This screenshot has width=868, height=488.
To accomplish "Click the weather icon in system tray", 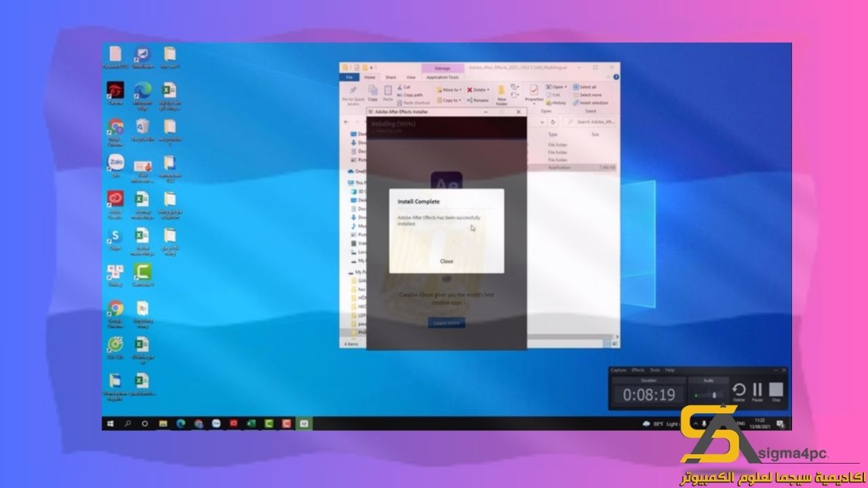I will [x=646, y=424].
